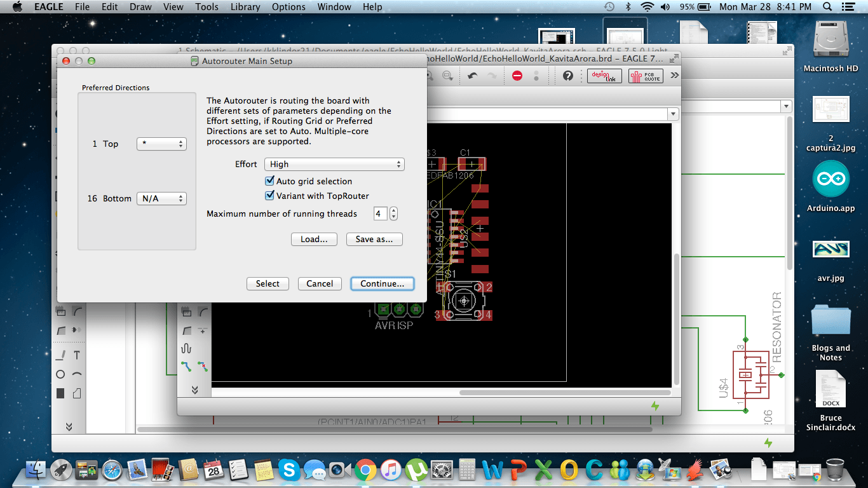Screen dimensions: 868x488
Task: Expand more tools in schematic palette
Action: [x=69, y=426]
